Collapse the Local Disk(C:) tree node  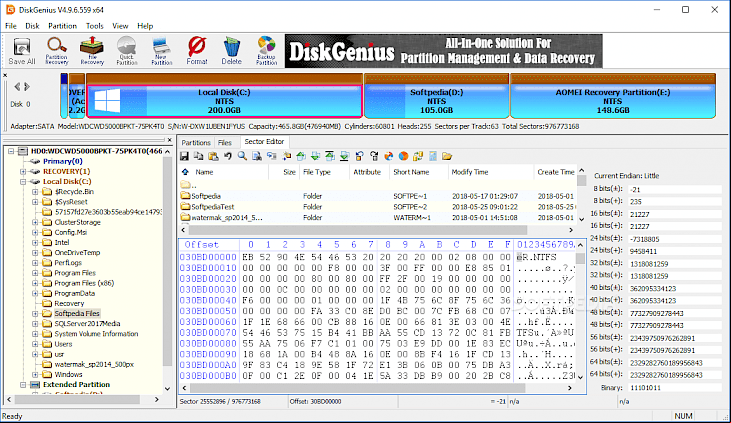click(x=23, y=182)
